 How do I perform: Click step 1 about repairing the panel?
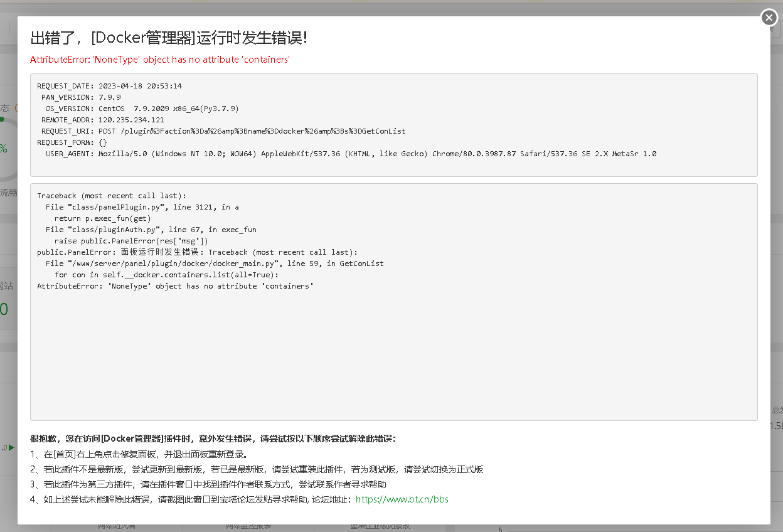tap(139, 454)
